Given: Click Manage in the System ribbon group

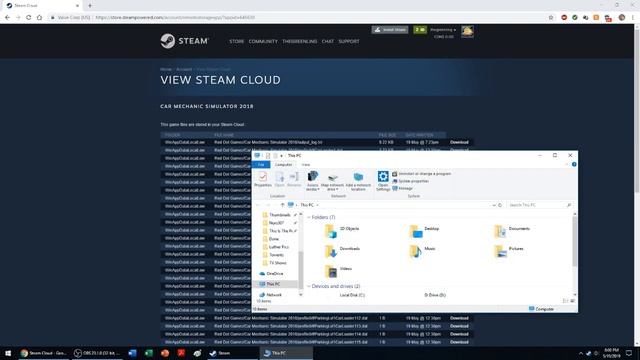Looking at the screenshot, I should point(402,188).
